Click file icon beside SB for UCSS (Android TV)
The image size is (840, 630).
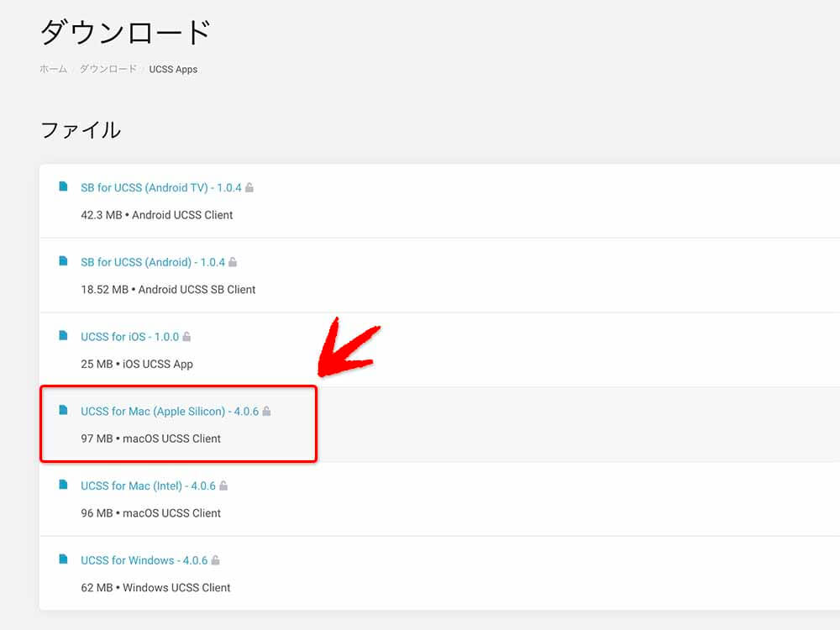[x=63, y=187]
